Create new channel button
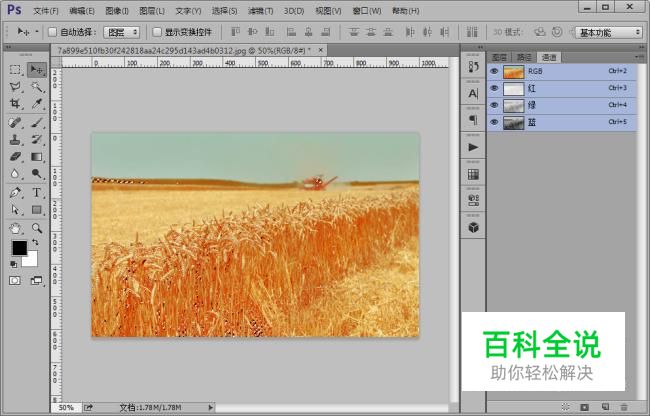The image size is (650, 416). click(x=605, y=407)
